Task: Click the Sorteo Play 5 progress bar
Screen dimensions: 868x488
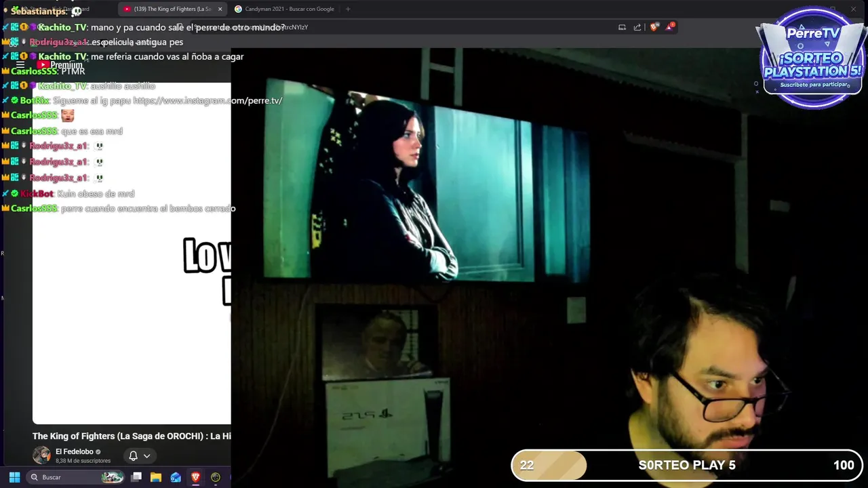Action: point(687,465)
